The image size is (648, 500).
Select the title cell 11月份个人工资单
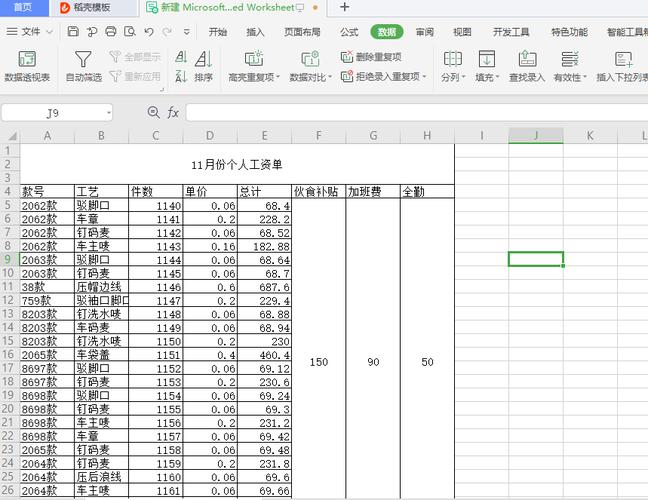237,164
